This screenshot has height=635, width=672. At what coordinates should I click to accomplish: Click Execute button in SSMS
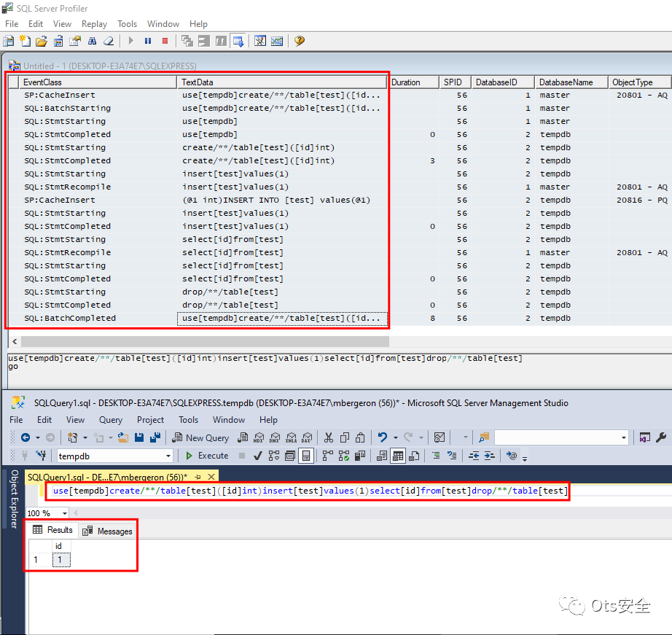pos(207,456)
